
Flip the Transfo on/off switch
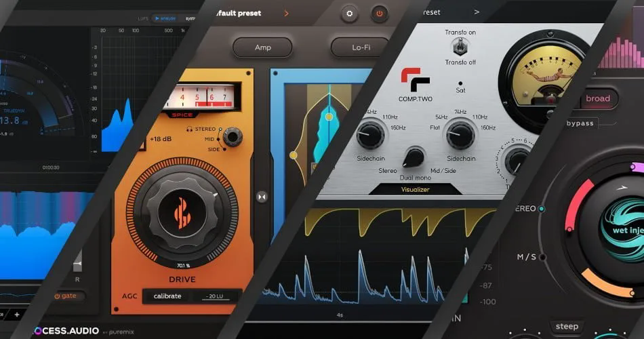point(460,47)
